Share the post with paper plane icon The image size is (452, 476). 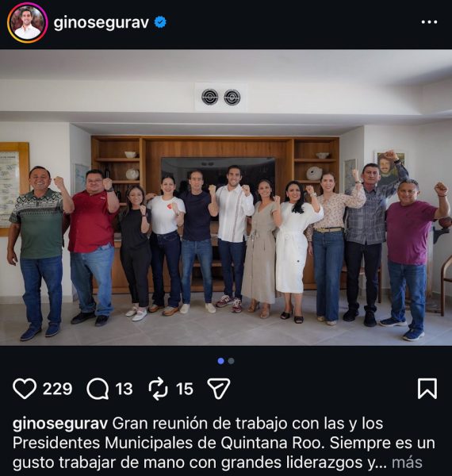pyautogui.click(x=219, y=388)
